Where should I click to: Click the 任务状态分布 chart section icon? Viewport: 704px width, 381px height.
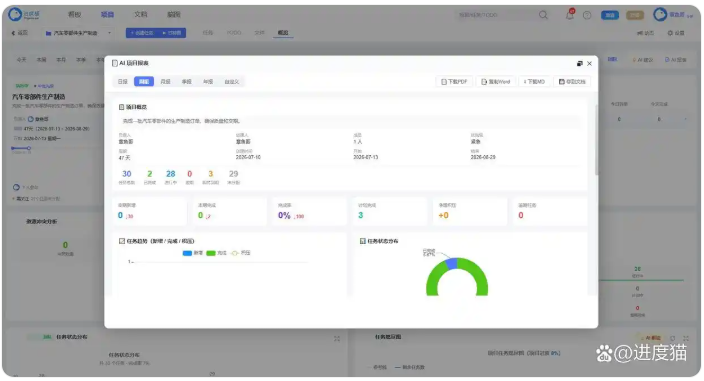pos(363,241)
